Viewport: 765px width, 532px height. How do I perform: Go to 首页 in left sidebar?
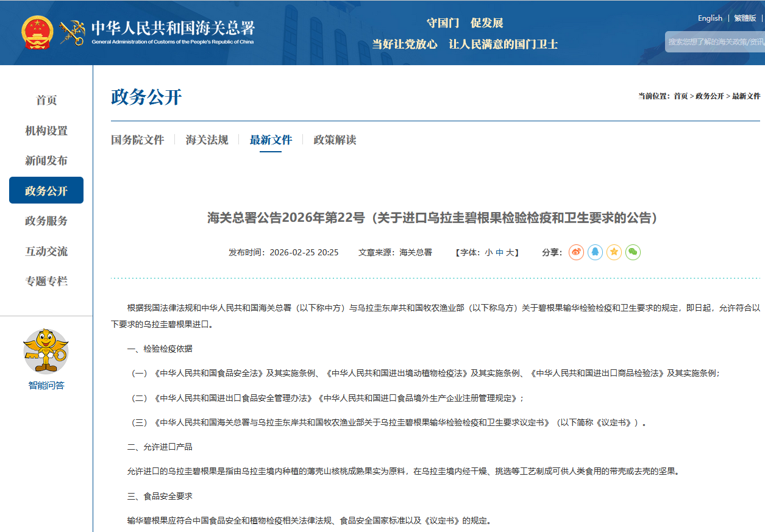pos(46,101)
